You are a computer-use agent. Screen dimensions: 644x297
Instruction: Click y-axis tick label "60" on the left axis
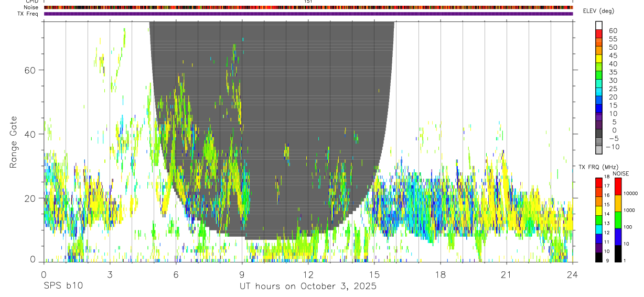click(31, 70)
